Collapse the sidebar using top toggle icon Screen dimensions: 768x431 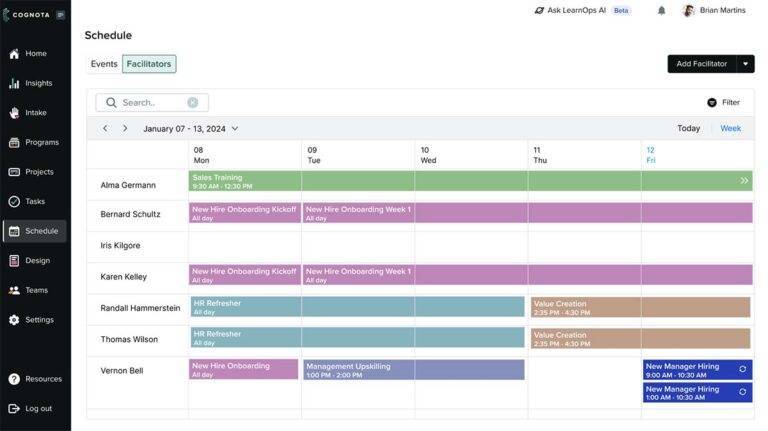[61, 15]
